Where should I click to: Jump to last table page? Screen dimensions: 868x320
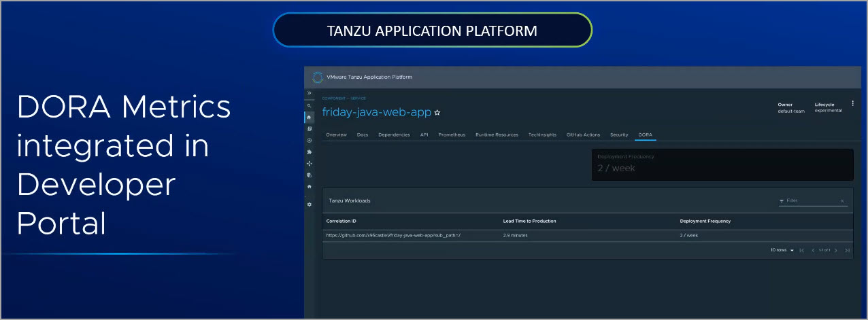[847, 250]
